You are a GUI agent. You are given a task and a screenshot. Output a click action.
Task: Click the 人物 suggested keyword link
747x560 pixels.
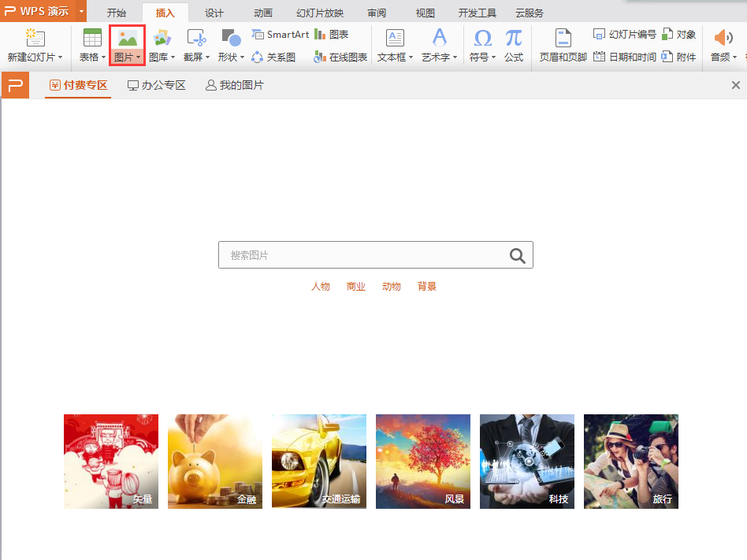321,287
